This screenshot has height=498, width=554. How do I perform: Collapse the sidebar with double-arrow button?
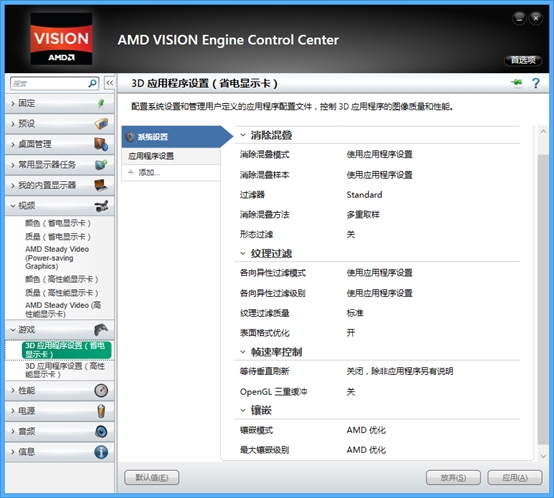[110, 83]
